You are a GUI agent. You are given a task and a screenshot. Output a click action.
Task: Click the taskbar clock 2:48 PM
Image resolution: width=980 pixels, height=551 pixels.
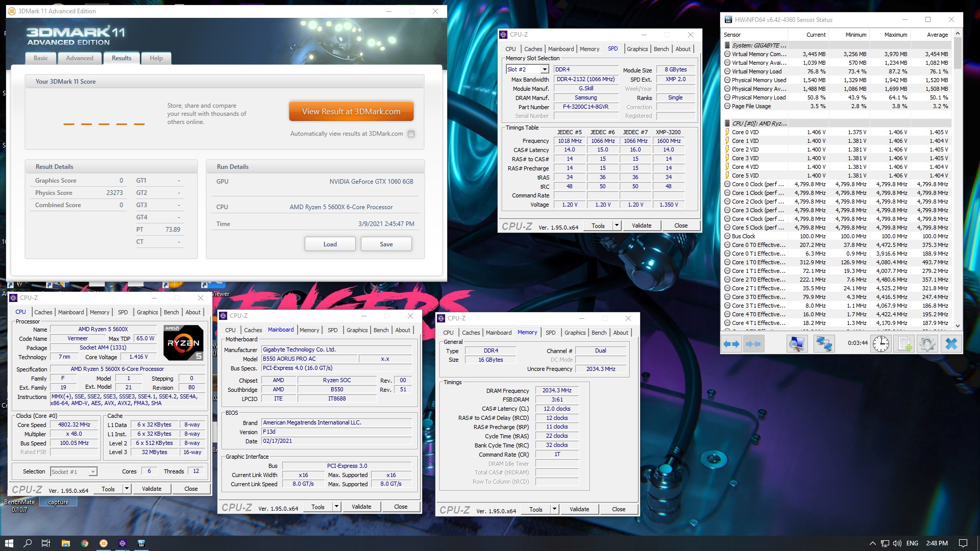point(937,543)
